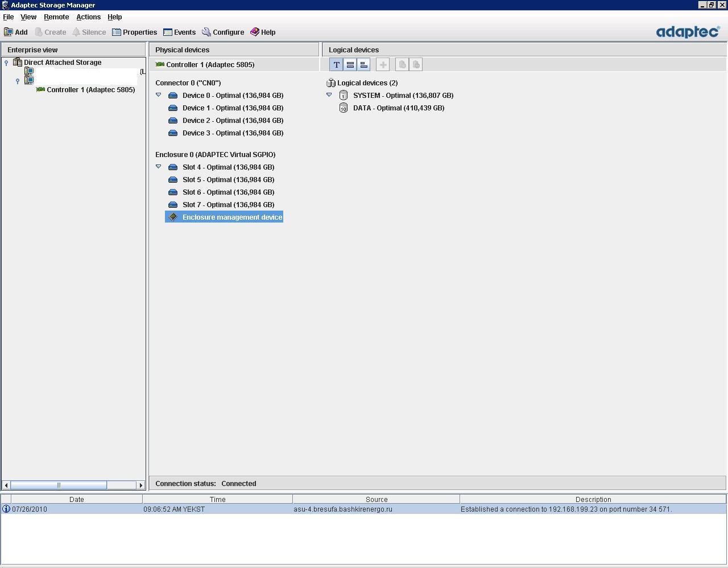Click the Device 0 disk icon
This screenshot has height=568, width=728.
pos(173,96)
